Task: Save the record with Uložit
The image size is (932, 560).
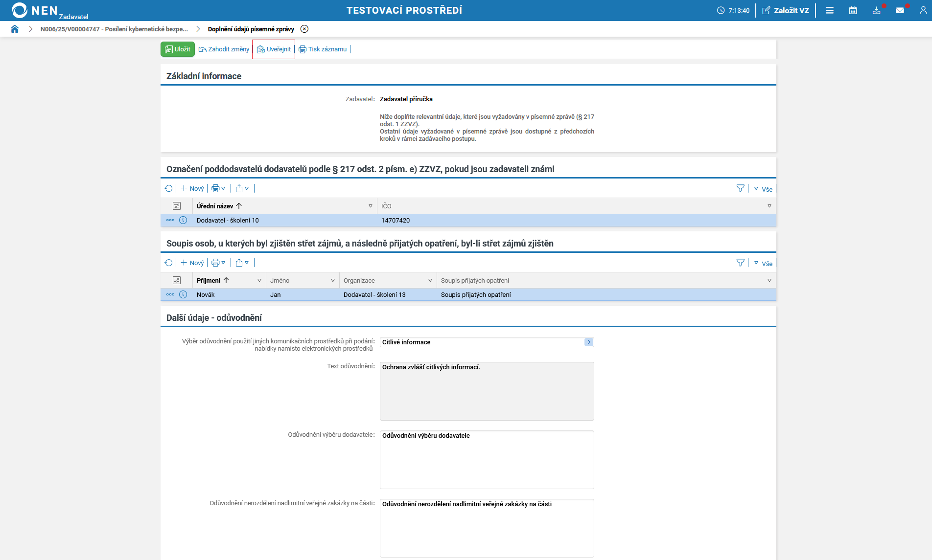Action: point(178,49)
